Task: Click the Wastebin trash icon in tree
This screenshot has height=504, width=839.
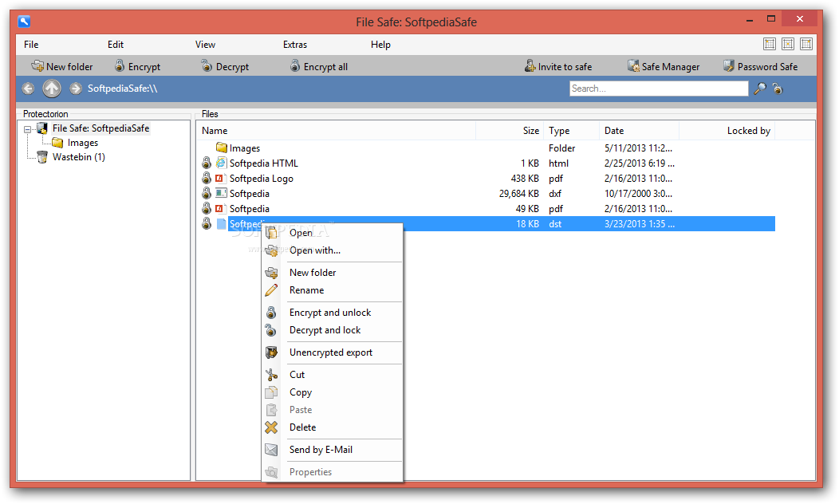Action: tap(41, 157)
